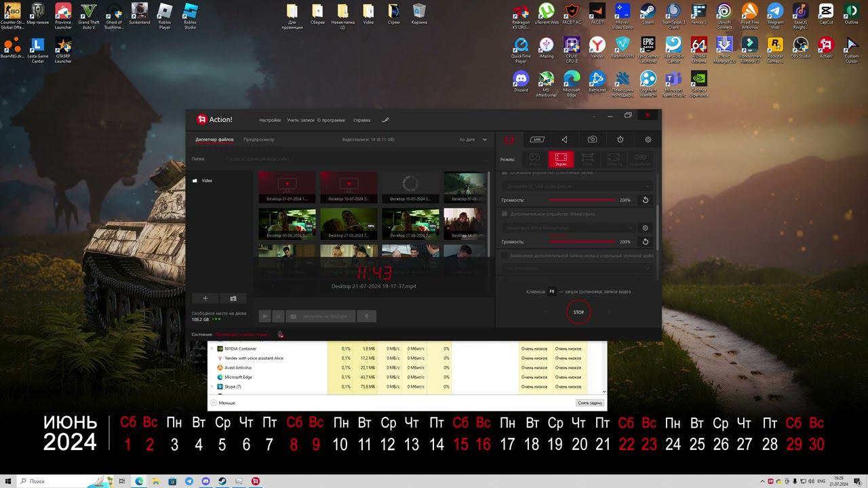Select the Games recording mode icon
The height and width of the screenshot is (488, 868).
pyautogui.click(x=534, y=159)
